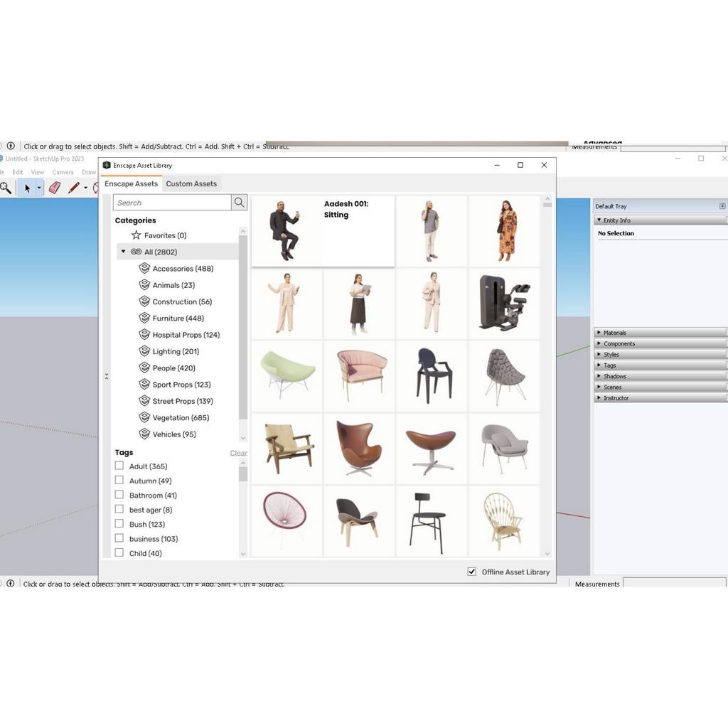Screen dimensions: 728x728
Task: Select the Furniture category icon
Action: click(x=144, y=318)
